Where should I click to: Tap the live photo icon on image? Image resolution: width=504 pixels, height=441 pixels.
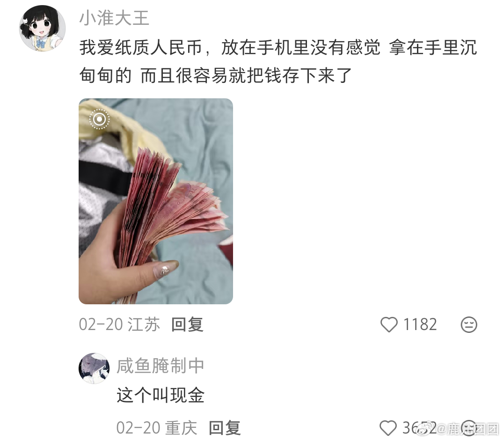click(x=99, y=119)
